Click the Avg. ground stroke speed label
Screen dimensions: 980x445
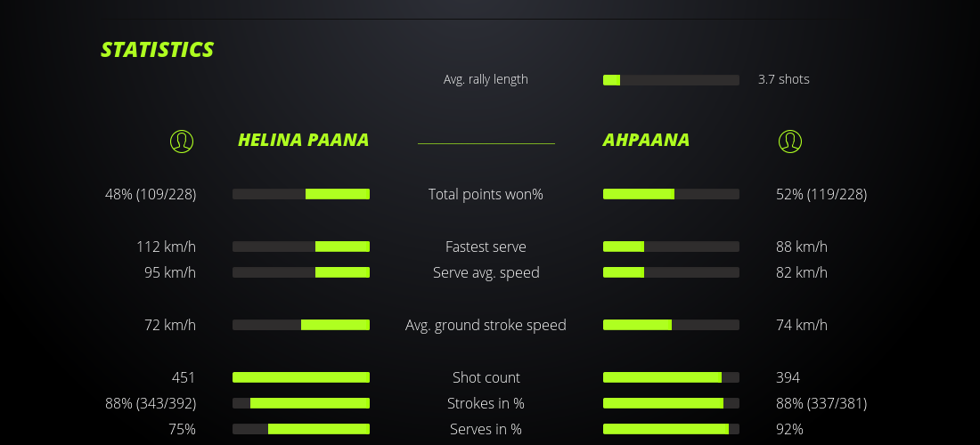[x=486, y=325]
